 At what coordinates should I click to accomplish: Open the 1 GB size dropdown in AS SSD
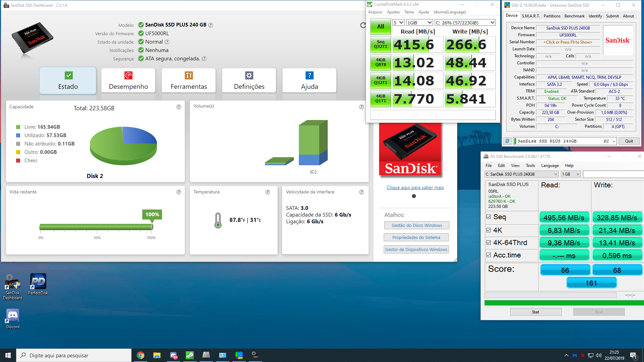[571, 174]
